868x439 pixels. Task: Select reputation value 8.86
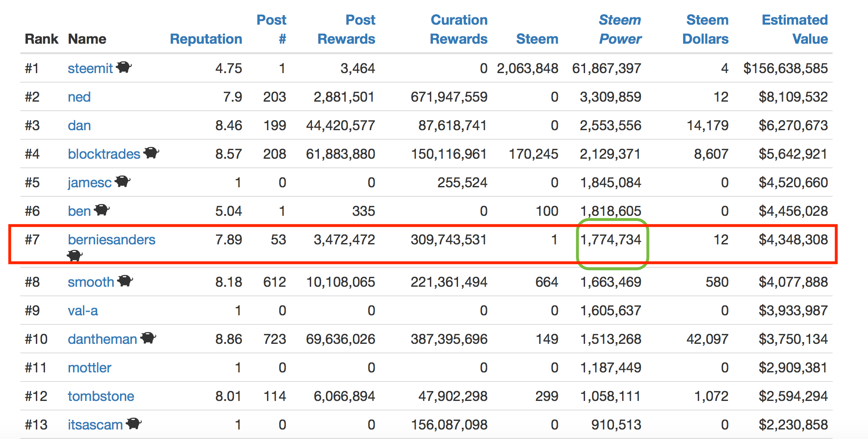point(229,339)
